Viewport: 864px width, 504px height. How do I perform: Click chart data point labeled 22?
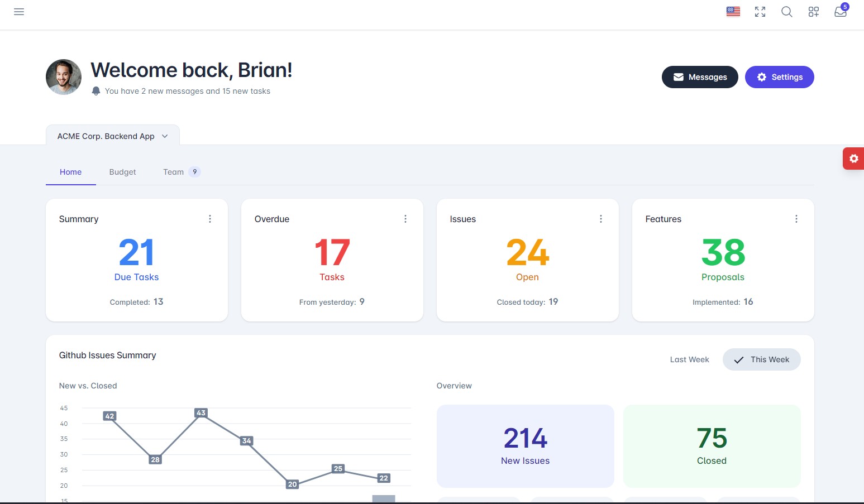(384, 478)
